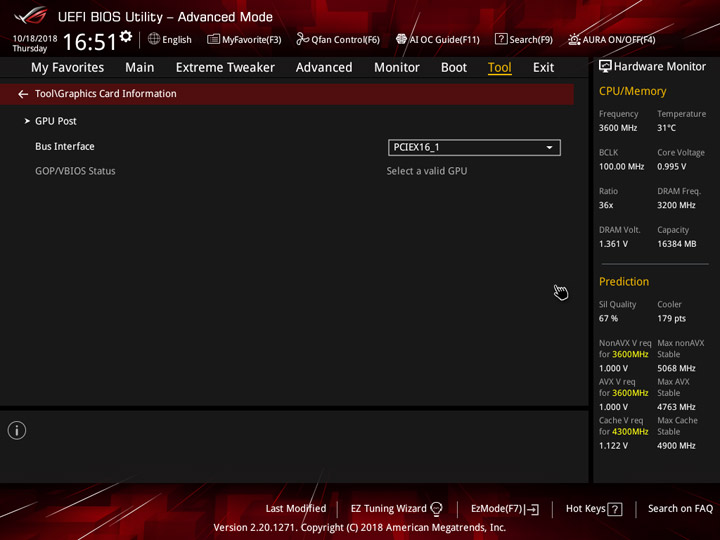Viewport: 720px width, 540px height.
Task: Select English language option
Action: tap(177, 39)
